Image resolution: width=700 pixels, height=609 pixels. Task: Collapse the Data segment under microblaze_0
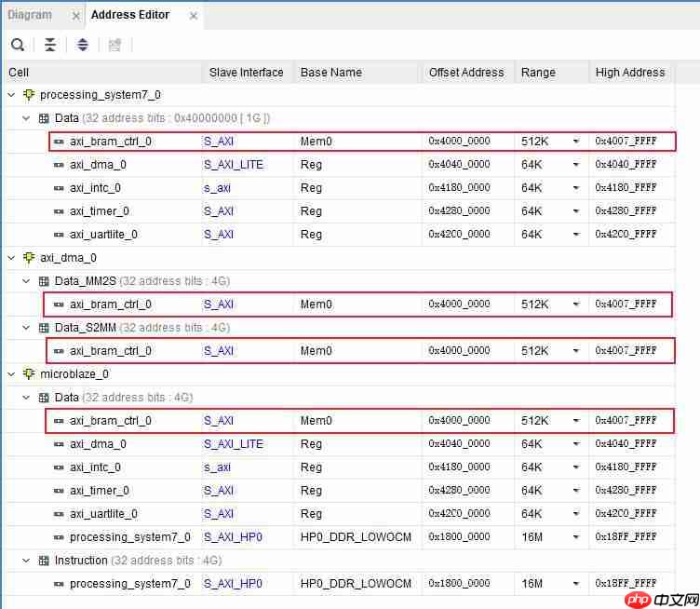pyautogui.click(x=26, y=398)
